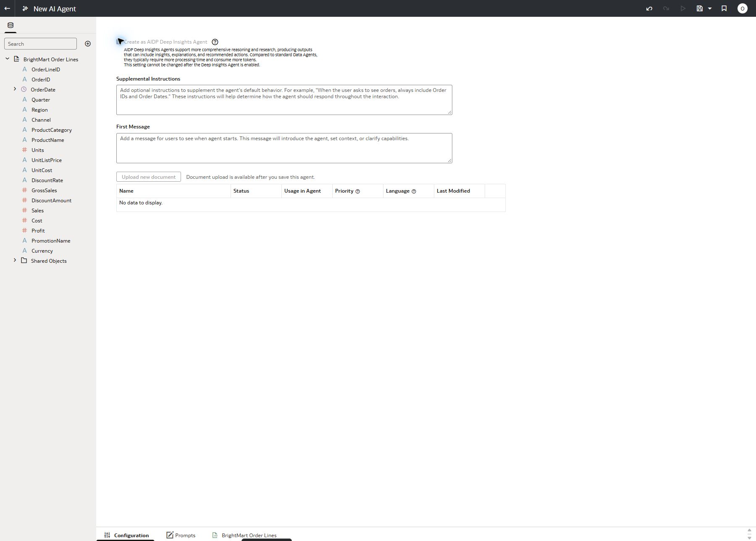Toggle Create as AIDP Deep Insights Agent checkbox
The image size is (756, 541).
tap(119, 42)
